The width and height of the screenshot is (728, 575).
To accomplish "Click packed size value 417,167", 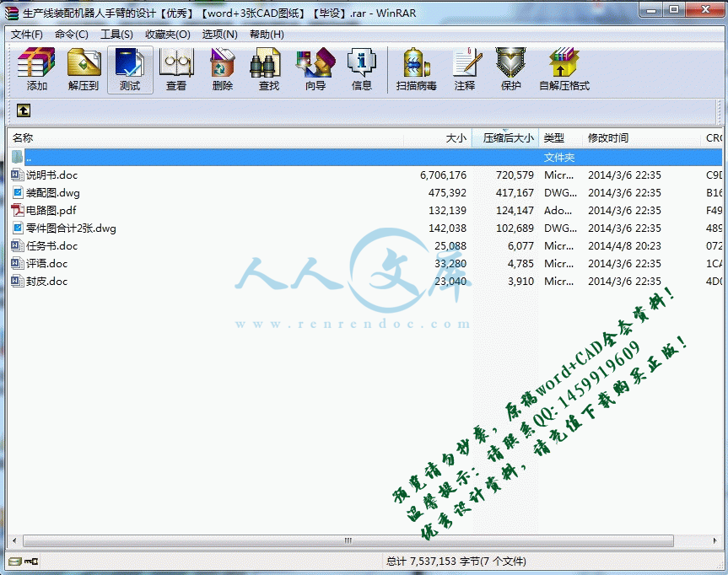I will pos(515,192).
